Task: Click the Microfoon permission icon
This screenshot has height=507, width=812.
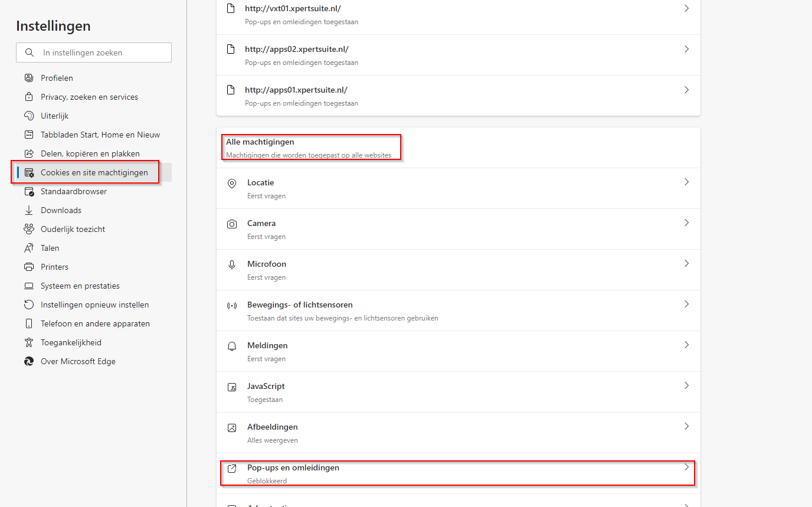Action: 232,264
